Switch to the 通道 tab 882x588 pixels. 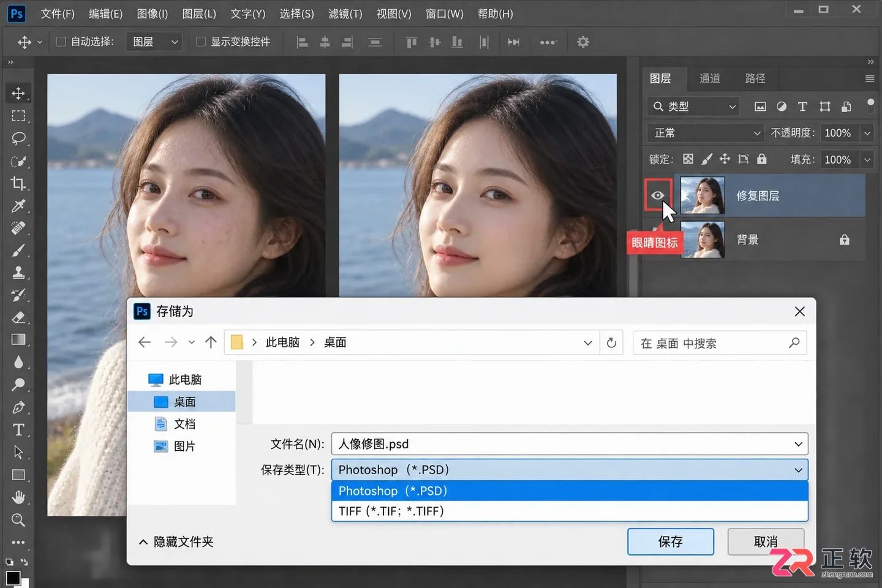point(710,78)
